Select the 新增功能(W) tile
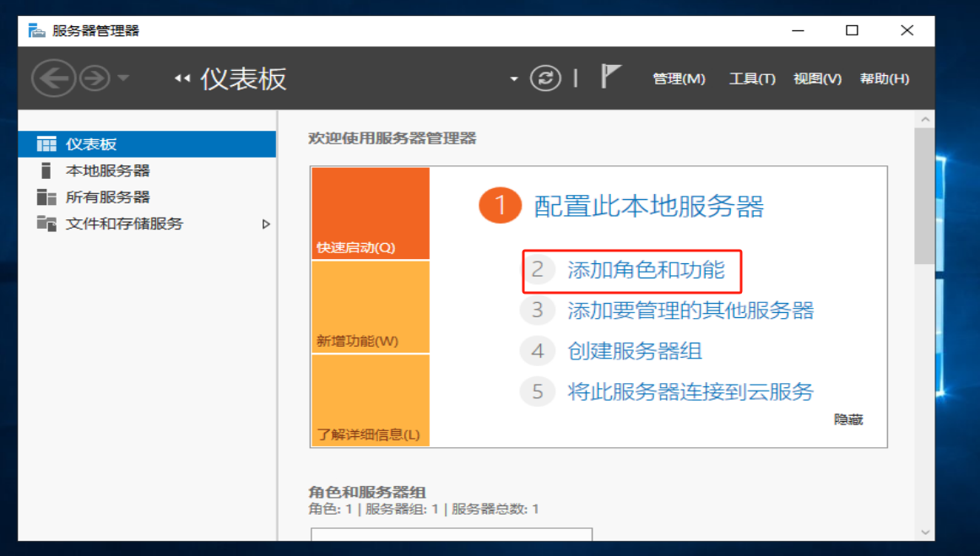This screenshot has height=556, width=980. (x=371, y=307)
